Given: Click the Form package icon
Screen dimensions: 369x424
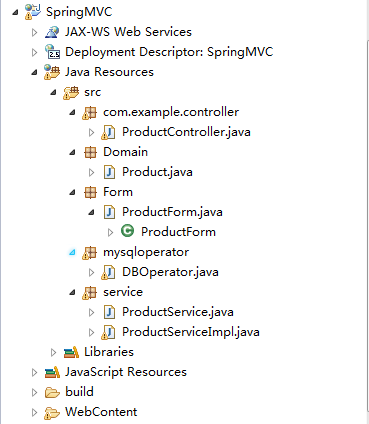Looking at the screenshot, I should pyautogui.click(x=90, y=192).
